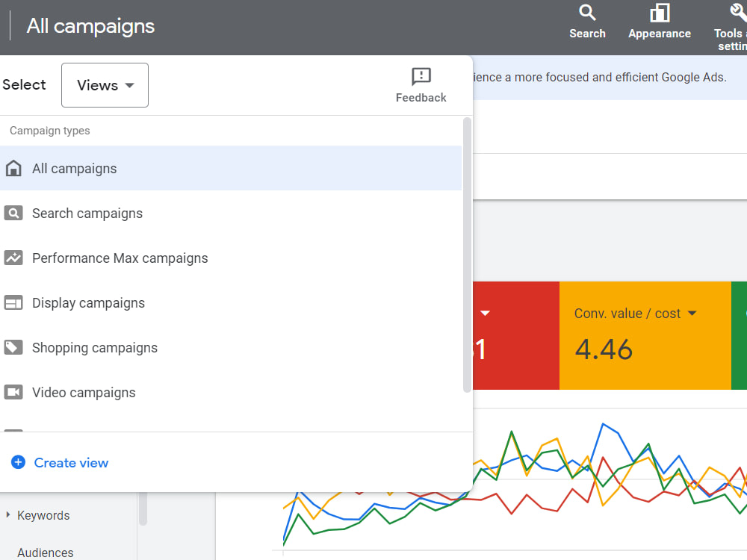The height and width of the screenshot is (560, 747).
Task: Click the Performance Max chart icon
Action: [x=13, y=258]
